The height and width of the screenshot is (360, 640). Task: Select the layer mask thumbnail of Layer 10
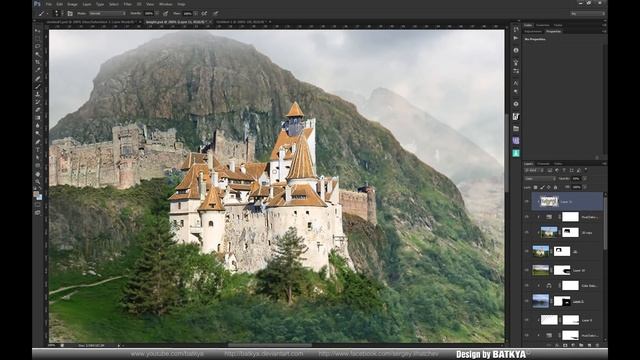click(x=562, y=270)
